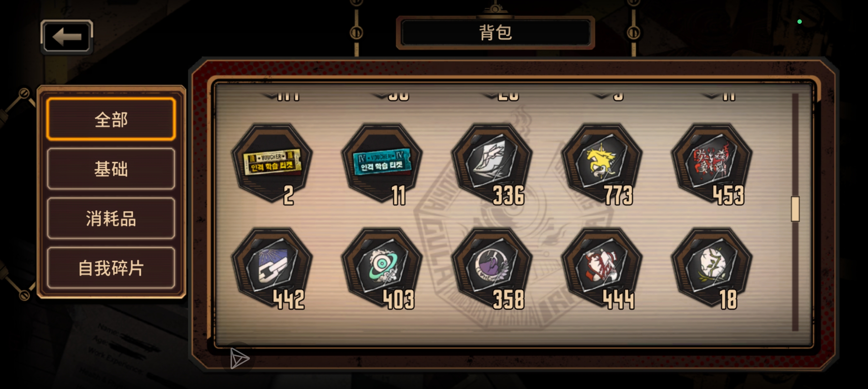
Task: Open the white shard item with 336
Action: pos(492,163)
